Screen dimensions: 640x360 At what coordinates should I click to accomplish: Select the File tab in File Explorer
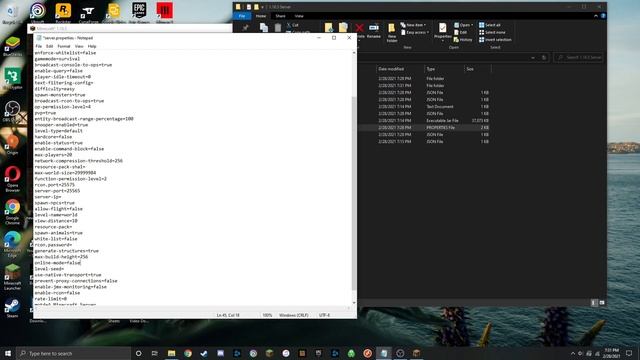pyautogui.click(x=242, y=16)
